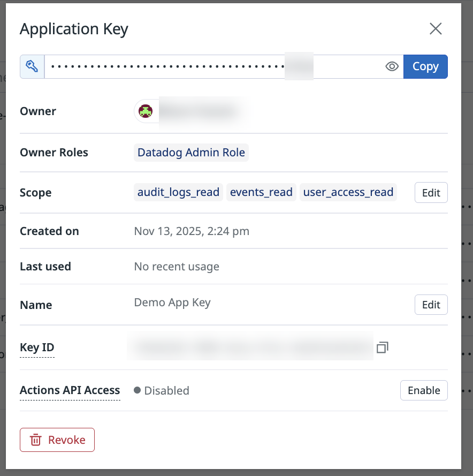Copy the Key ID using the copy icon

click(382, 347)
